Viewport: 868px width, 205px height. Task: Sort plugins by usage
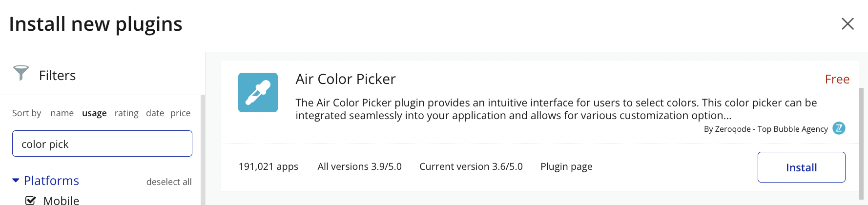pos(94,113)
